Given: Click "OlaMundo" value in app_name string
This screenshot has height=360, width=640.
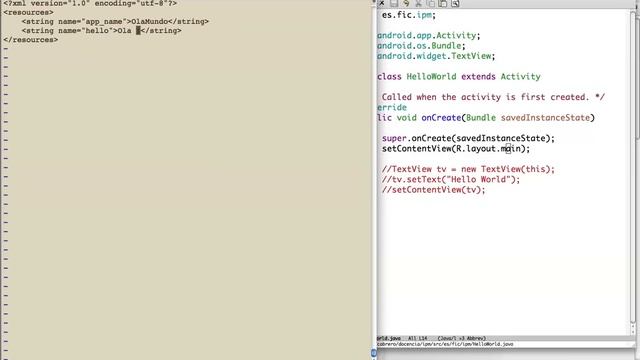Looking at the screenshot, I should (149, 21).
